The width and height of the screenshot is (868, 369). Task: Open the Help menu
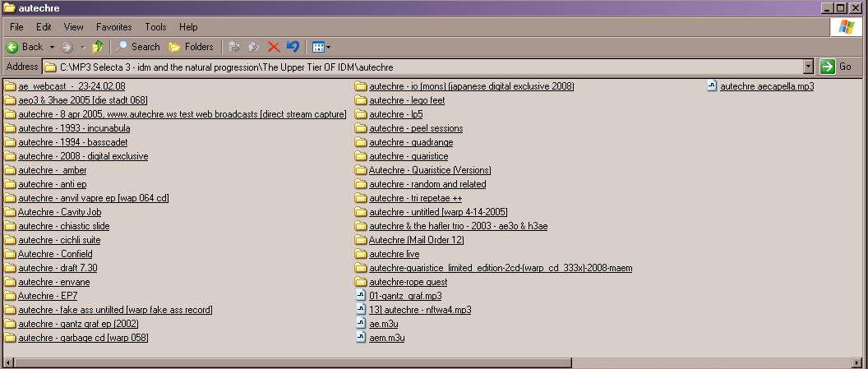point(188,27)
